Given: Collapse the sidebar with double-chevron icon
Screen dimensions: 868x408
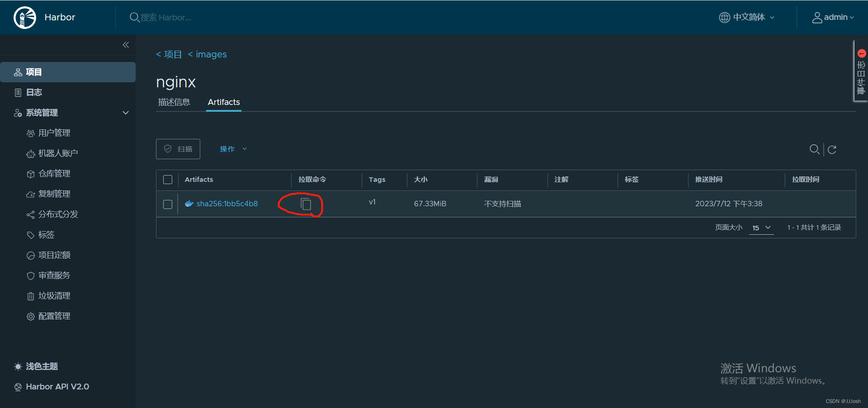Looking at the screenshot, I should (126, 45).
